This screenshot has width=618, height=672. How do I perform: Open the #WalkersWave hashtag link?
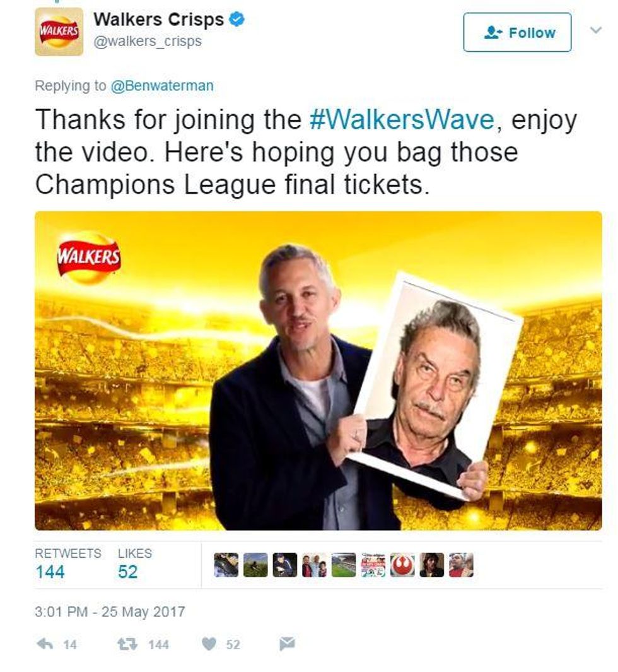(402, 119)
